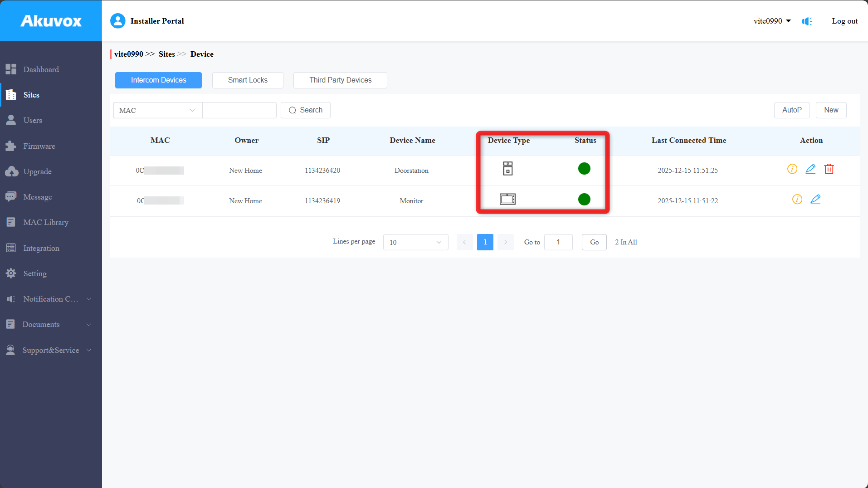Click the New button
868x488 pixels.
click(831, 110)
